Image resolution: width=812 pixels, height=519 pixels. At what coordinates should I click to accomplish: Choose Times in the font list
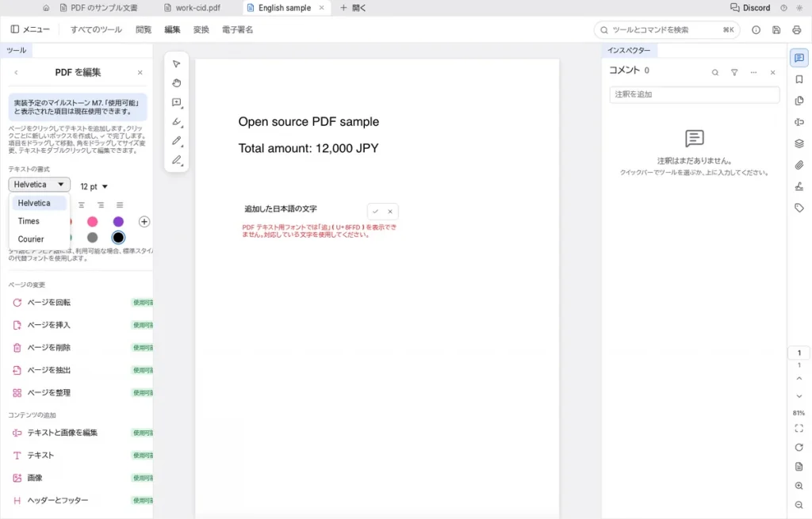(x=40, y=221)
